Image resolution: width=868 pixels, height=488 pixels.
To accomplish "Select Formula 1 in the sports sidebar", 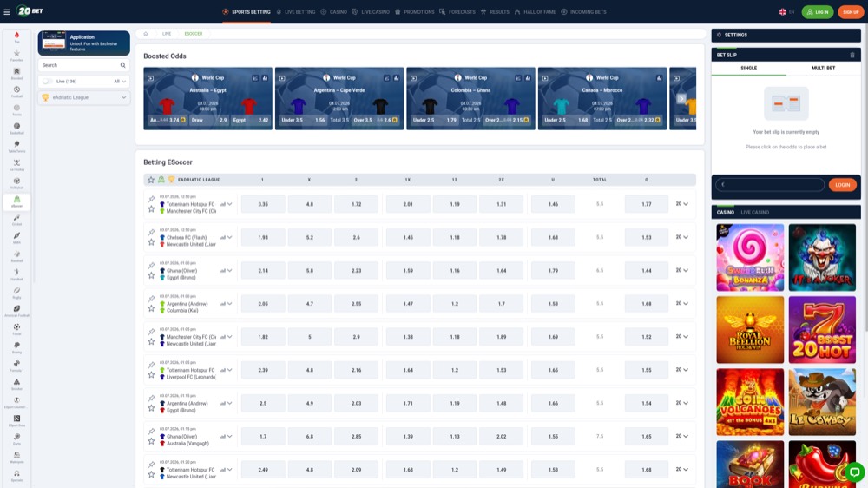I will [16, 366].
